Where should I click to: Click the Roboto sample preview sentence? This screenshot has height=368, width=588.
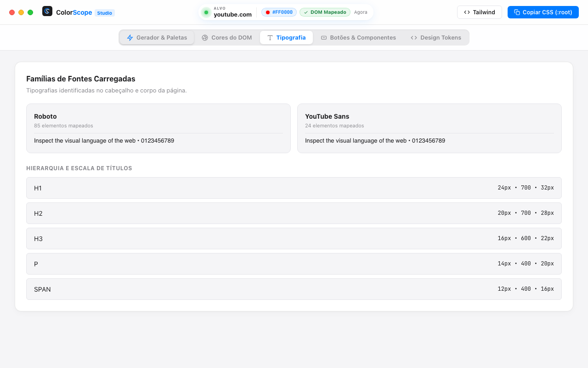pyautogui.click(x=104, y=141)
